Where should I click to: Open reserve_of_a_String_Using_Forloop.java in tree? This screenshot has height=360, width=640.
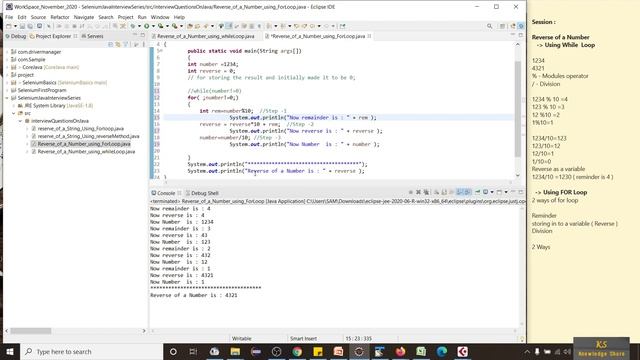tap(81, 129)
